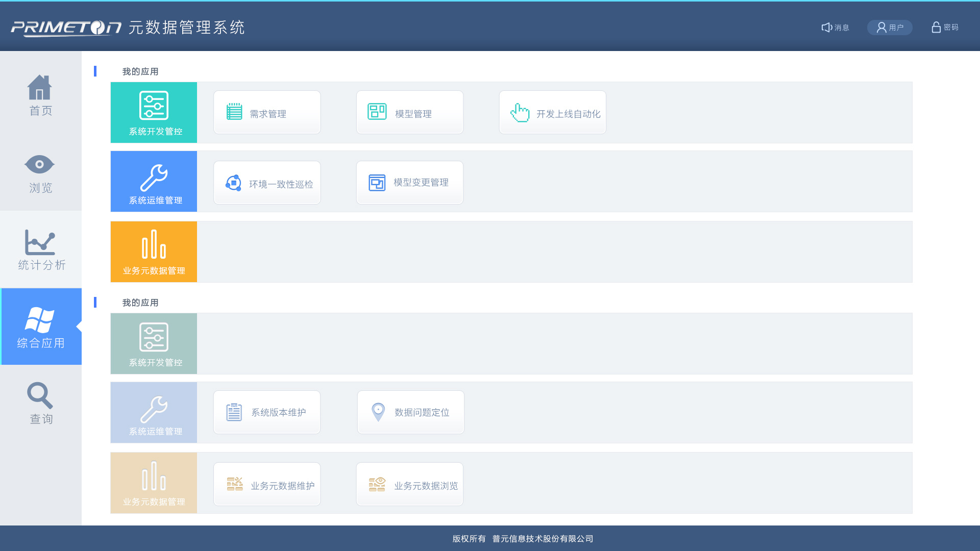Open 业务元数据维护 tile
The height and width of the screenshot is (551, 980).
(x=267, y=485)
